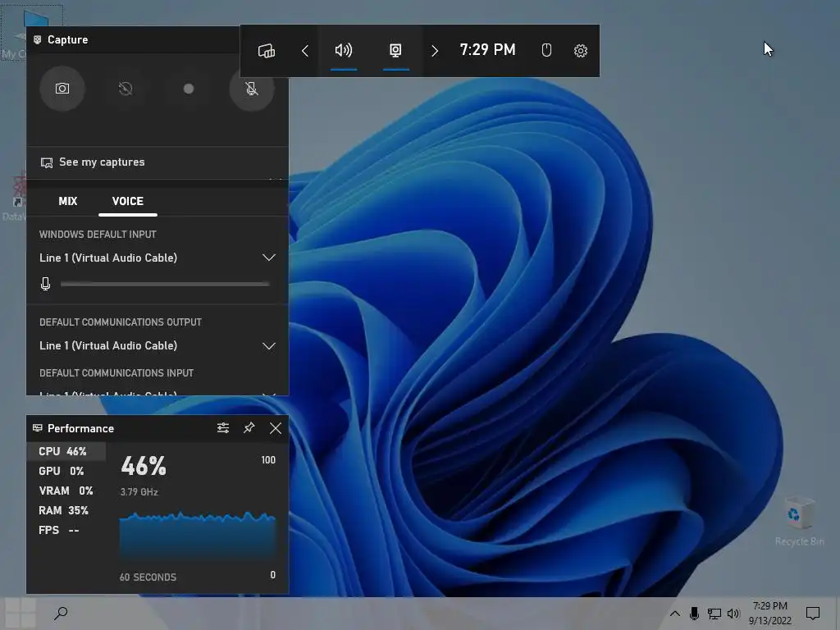Viewport: 840px width, 630px height.
Task: Select the RAM 35% metric row
Action: pyautogui.click(x=66, y=510)
